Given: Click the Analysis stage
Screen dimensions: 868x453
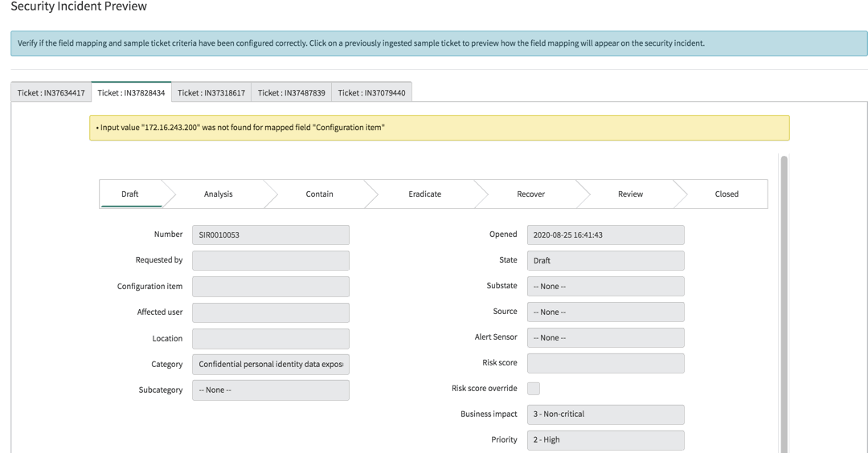Looking at the screenshot, I should point(218,194).
